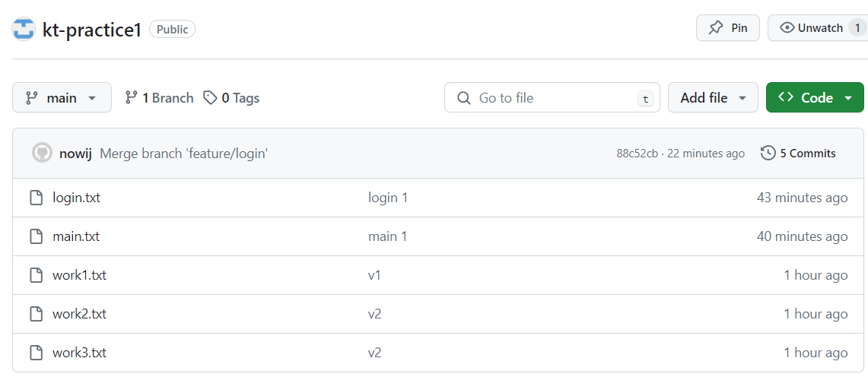Click the clock history icon for commits

[768, 153]
